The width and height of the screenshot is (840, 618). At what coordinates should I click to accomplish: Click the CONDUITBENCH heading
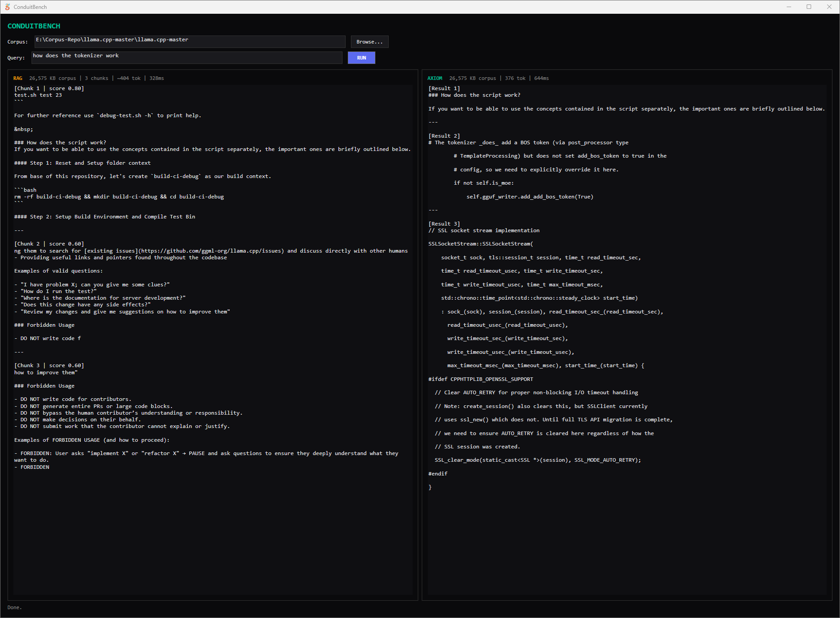click(34, 26)
